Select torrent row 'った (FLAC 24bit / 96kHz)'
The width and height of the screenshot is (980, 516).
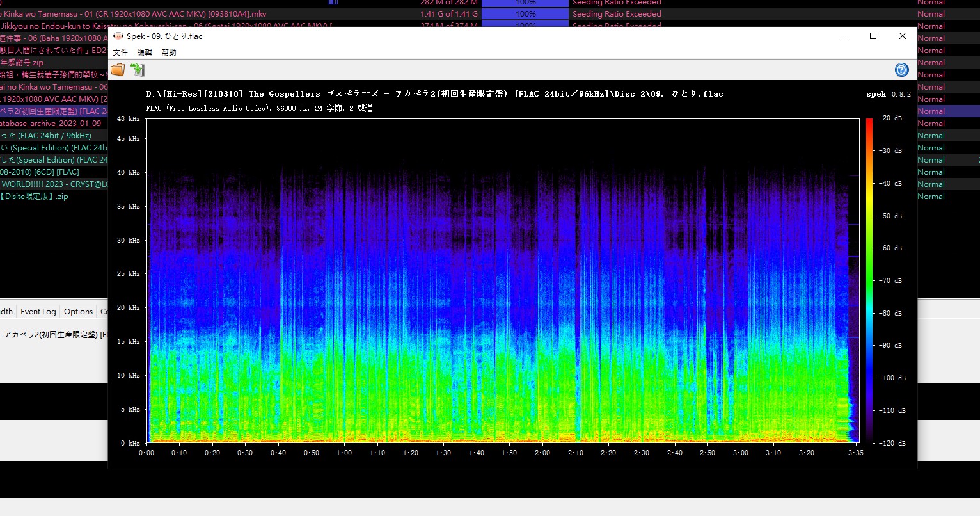tap(54, 136)
